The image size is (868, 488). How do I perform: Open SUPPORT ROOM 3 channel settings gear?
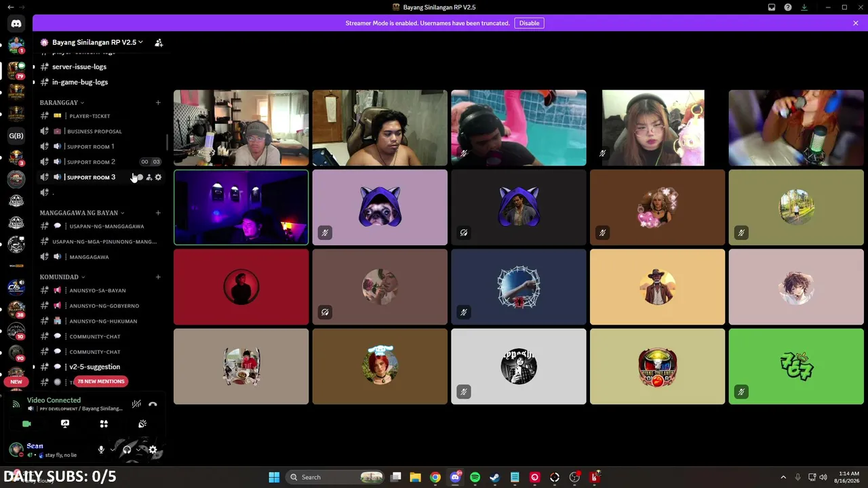[x=159, y=178]
